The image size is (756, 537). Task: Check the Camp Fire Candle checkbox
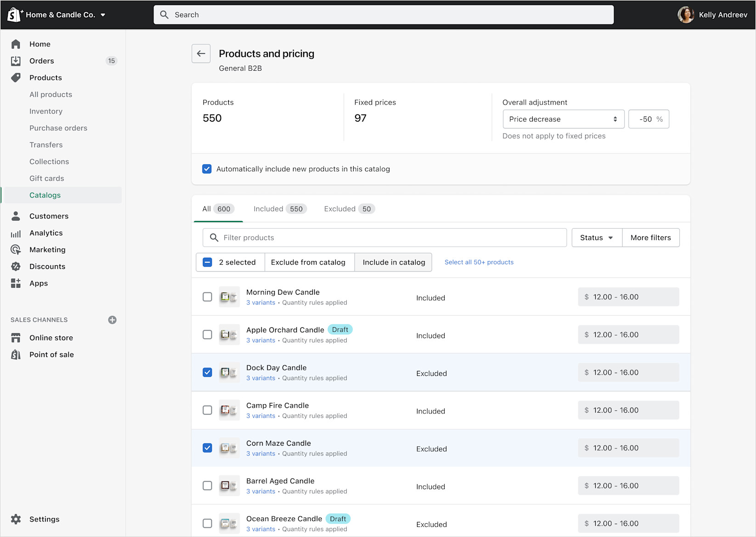pyautogui.click(x=208, y=410)
